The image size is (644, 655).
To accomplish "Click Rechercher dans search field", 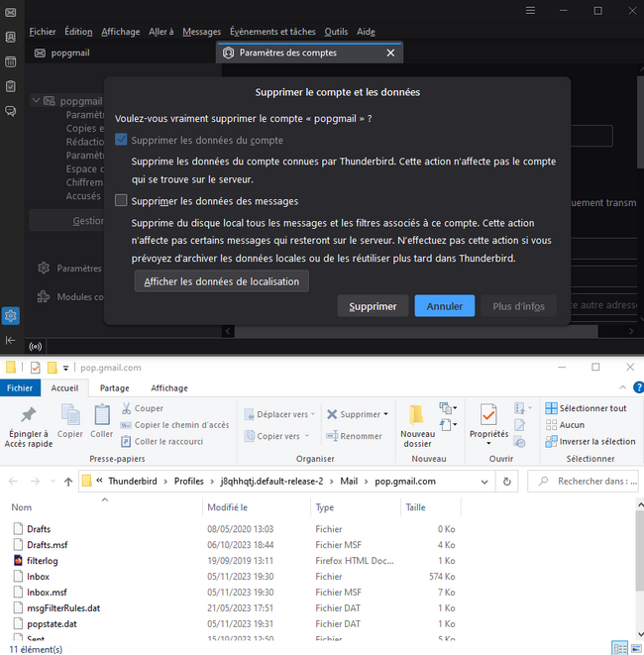I will click(584, 482).
